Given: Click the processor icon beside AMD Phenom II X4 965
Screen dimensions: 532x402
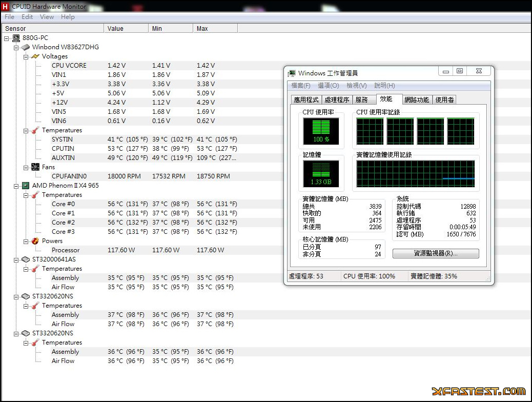Looking at the screenshot, I should pyautogui.click(x=26, y=186).
